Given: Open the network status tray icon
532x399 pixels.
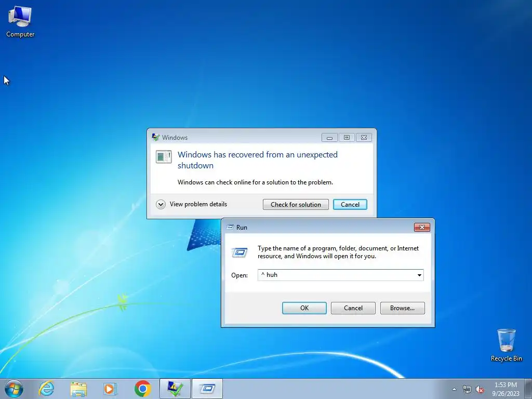Looking at the screenshot, I should 467,390.
